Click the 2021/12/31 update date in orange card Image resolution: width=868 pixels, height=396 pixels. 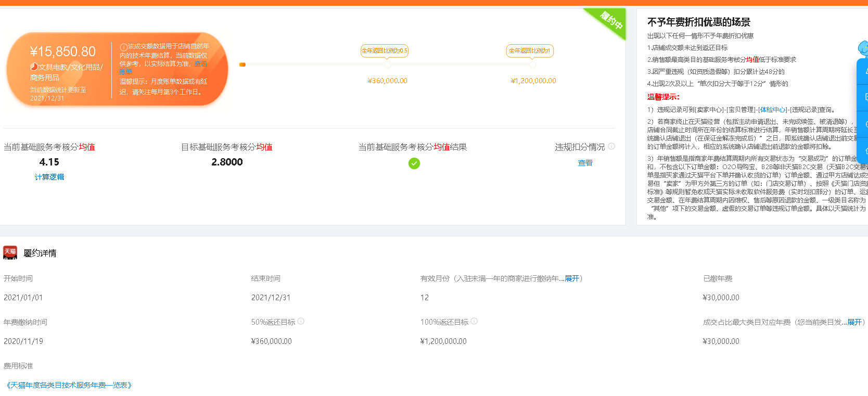point(47,98)
